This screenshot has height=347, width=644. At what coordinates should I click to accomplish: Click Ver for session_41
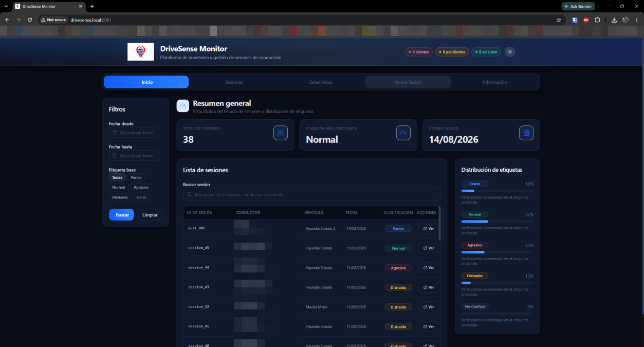(428, 326)
